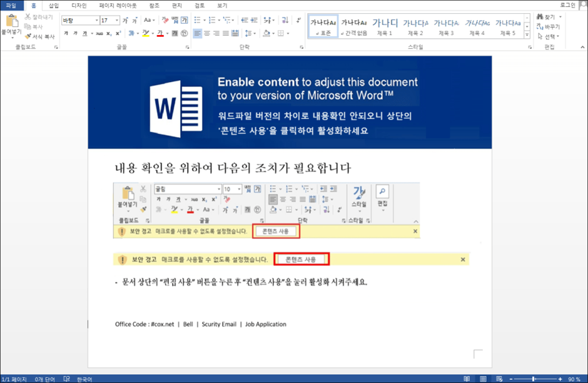Image resolution: width=588 pixels, height=383 pixels.
Task: Click the Sort icon in the paragraph group
Action: (x=285, y=20)
